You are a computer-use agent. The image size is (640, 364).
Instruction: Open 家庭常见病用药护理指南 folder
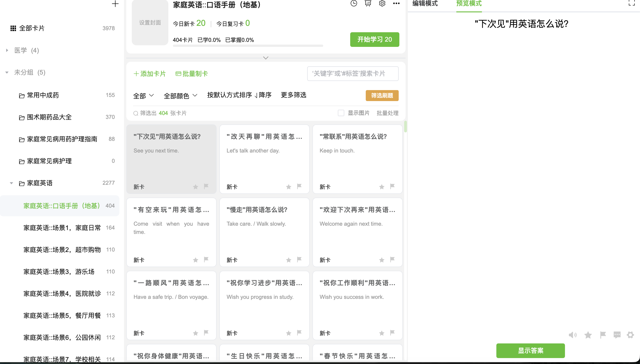pos(59,139)
